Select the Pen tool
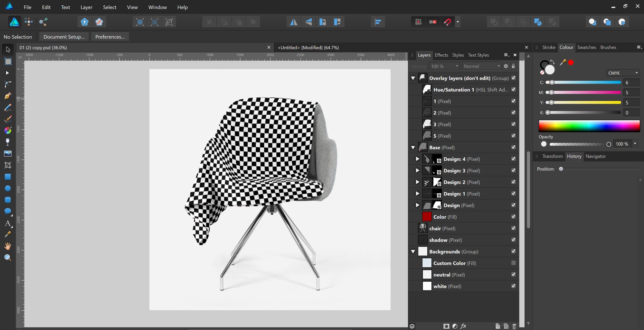Viewport: 644px width, 330px height. 8,96
